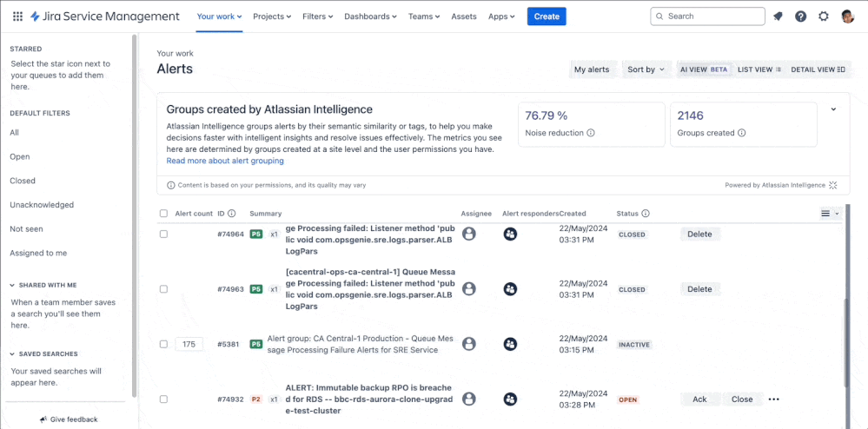Click the alerts list vertical scrollbar
Viewport: 868px width, 429px height.
coord(846,343)
